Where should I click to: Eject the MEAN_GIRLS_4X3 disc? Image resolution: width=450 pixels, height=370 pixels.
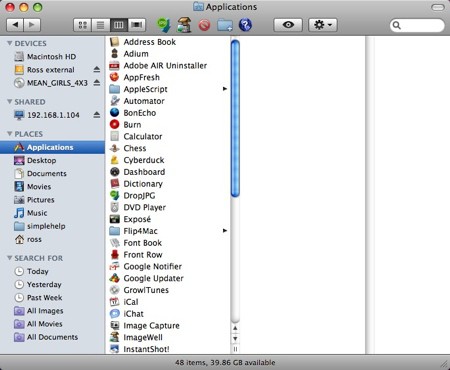pyautogui.click(x=97, y=82)
